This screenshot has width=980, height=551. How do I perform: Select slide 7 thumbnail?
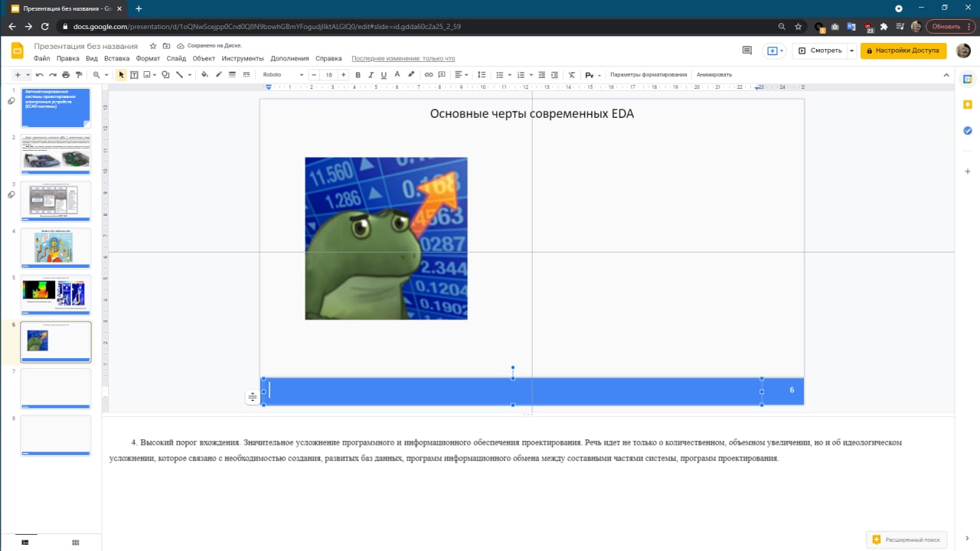[x=55, y=389]
